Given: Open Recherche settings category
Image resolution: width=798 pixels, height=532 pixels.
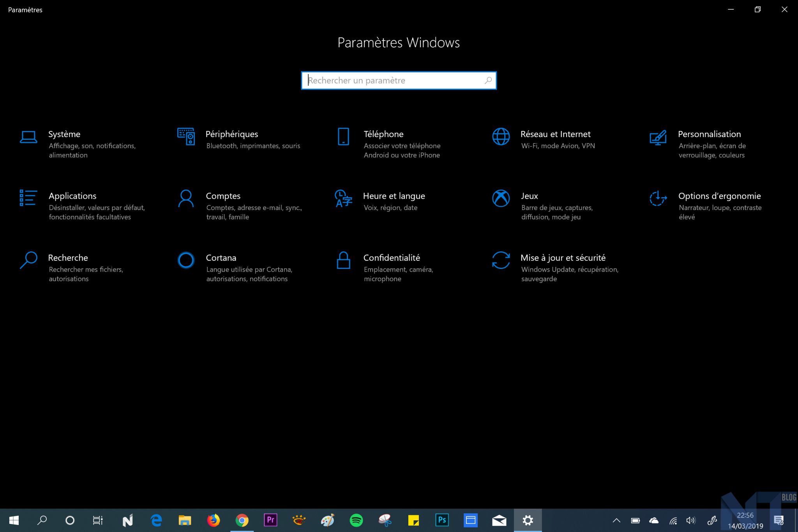Looking at the screenshot, I should point(68,258).
